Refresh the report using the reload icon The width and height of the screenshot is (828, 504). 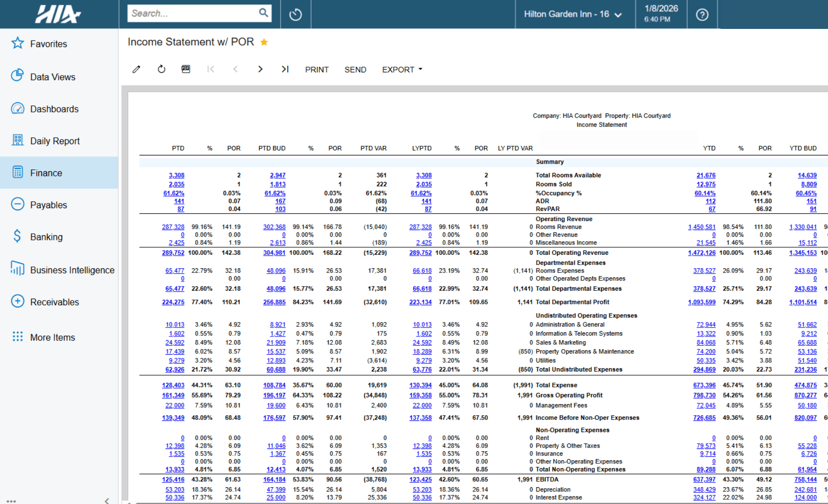(x=161, y=69)
